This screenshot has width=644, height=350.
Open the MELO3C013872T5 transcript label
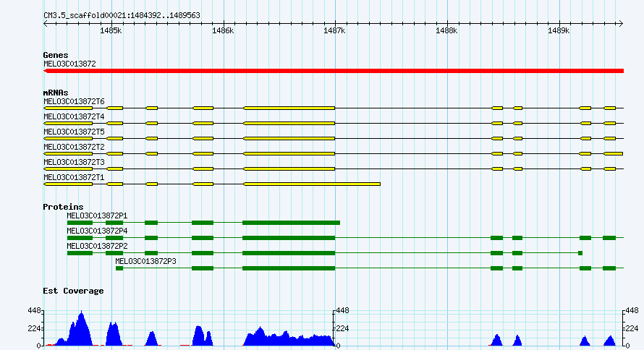pos(74,132)
